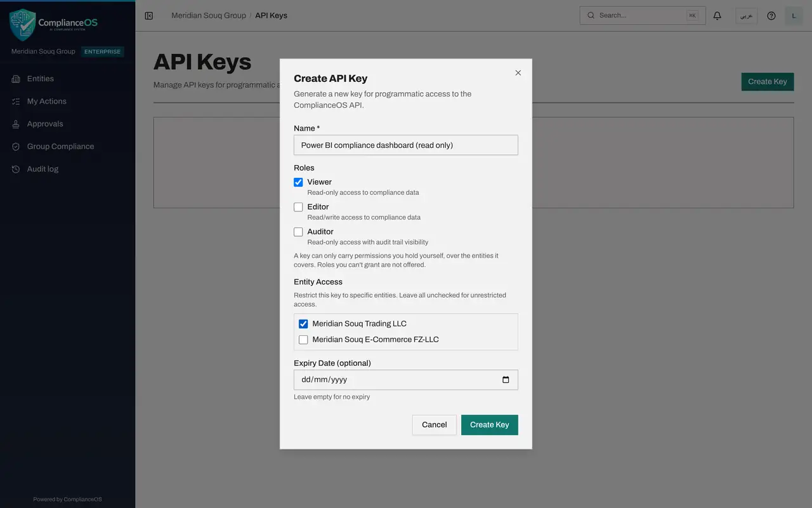Click the My Actions checklist icon
The width and height of the screenshot is (812, 508).
[x=16, y=102]
